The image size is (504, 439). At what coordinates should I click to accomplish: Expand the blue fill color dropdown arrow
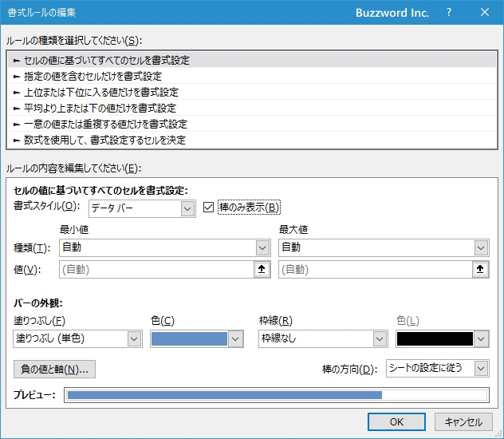point(235,338)
